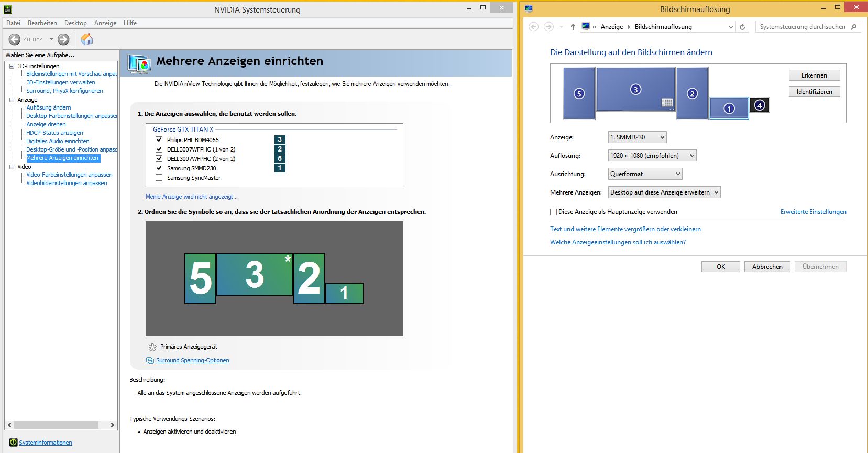Open the address bar path dropdown
The width and height of the screenshot is (868, 453).
(731, 27)
